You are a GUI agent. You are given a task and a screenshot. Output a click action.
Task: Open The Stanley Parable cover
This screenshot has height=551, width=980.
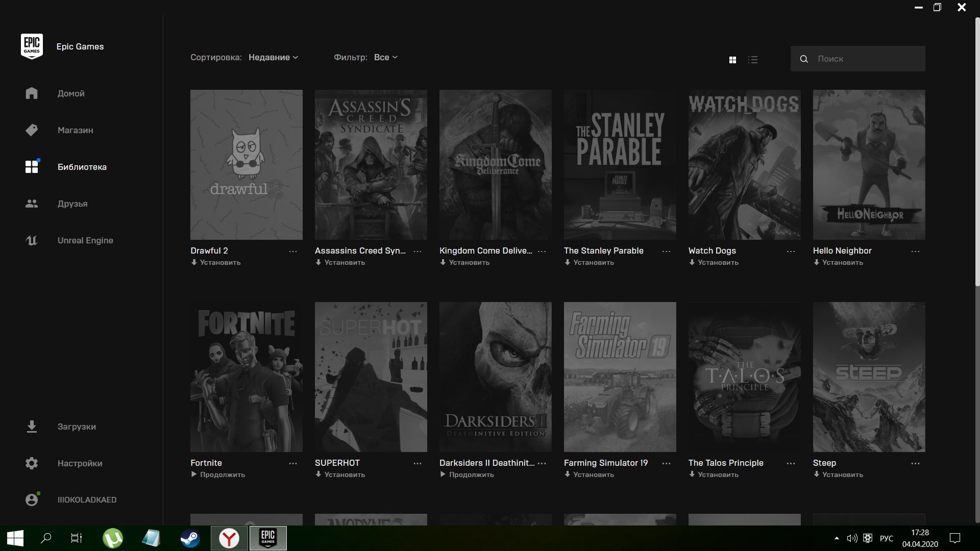click(x=620, y=165)
